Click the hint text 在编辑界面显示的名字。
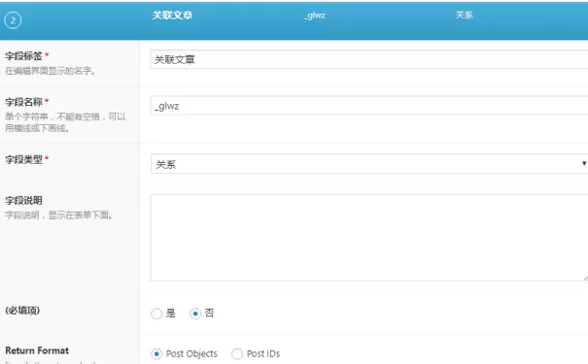The image size is (588, 364). 51,71
